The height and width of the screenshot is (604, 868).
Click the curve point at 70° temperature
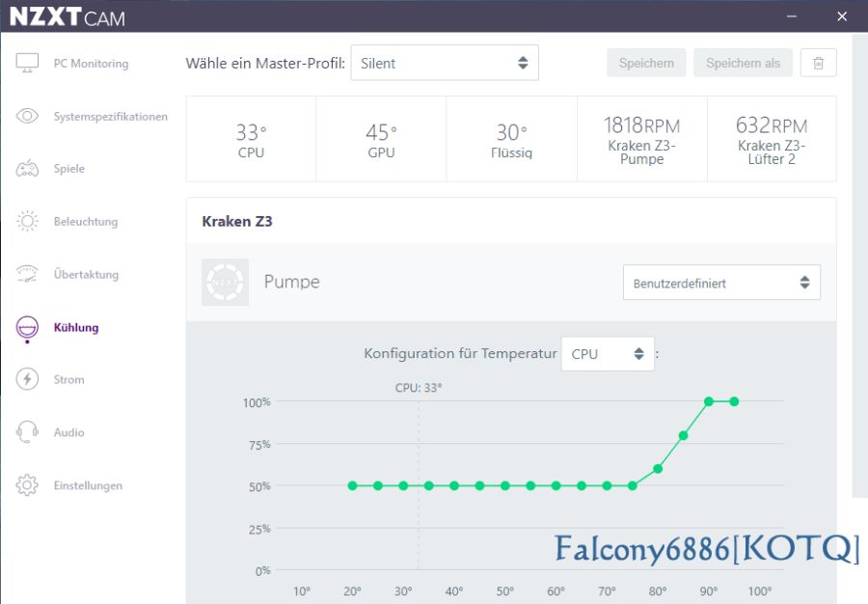[x=607, y=485]
